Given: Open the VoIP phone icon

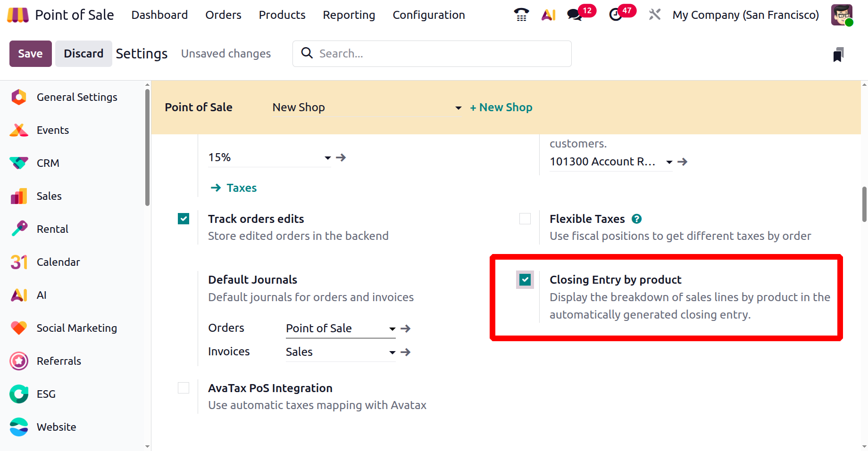Looking at the screenshot, I should point(521,15).
